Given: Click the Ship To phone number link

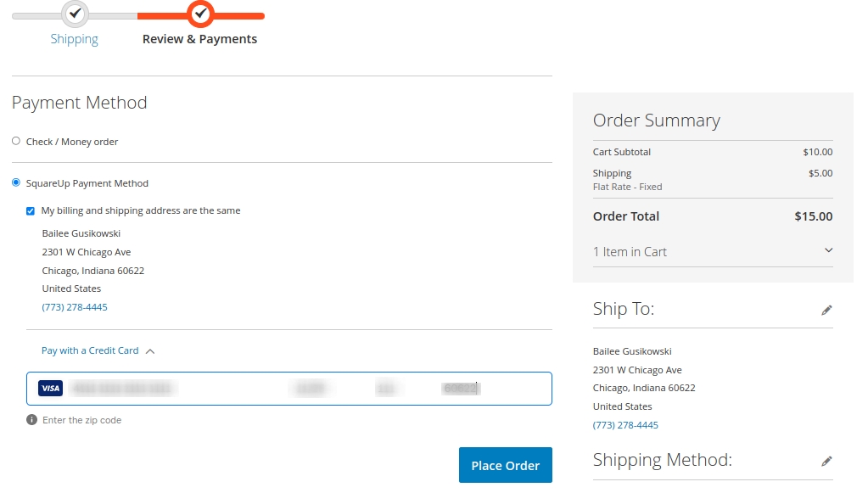Looking at the screenshot, I should point(625,425).
